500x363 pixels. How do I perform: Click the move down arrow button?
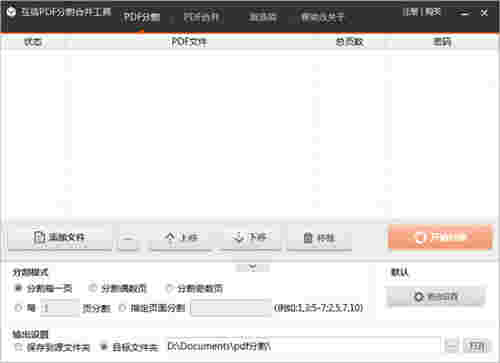click(250, 237)
